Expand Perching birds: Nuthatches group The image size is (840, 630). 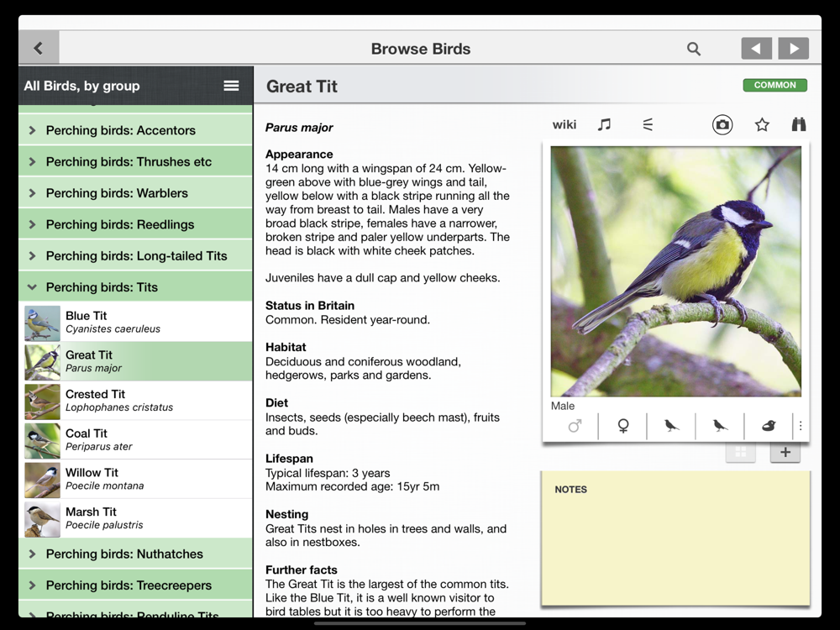(135, 554)
